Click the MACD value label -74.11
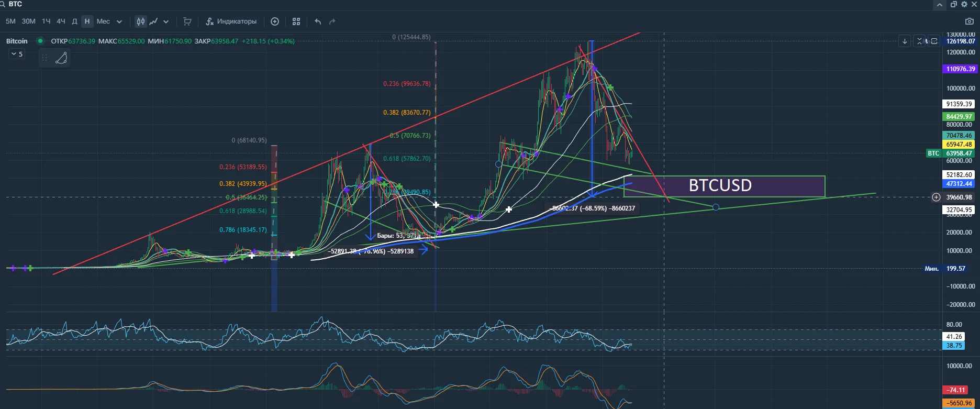The image size is (980, 409). point(956,390)
